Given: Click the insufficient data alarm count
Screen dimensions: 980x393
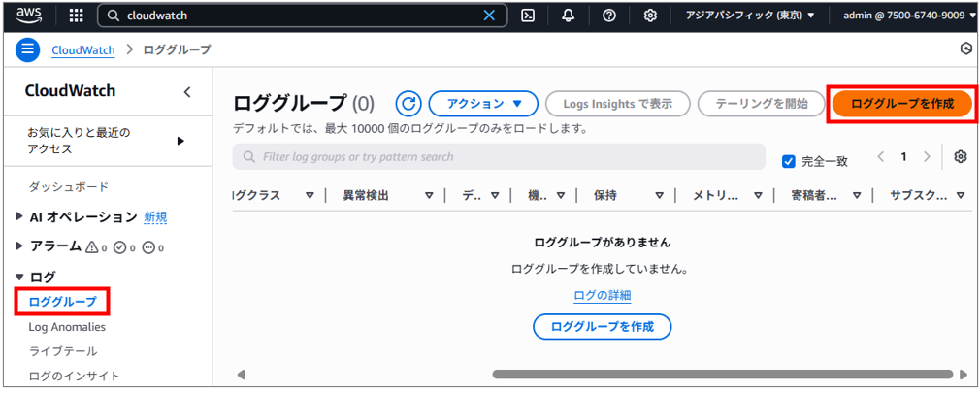Looking at the screenshot, I should click(153, 247).
